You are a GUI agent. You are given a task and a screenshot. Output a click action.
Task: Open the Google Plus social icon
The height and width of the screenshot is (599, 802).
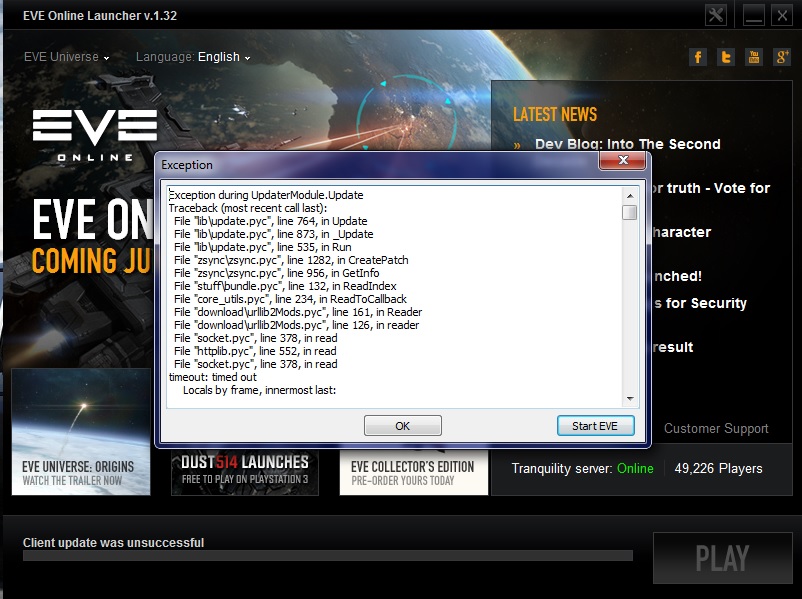coord(782,57)
